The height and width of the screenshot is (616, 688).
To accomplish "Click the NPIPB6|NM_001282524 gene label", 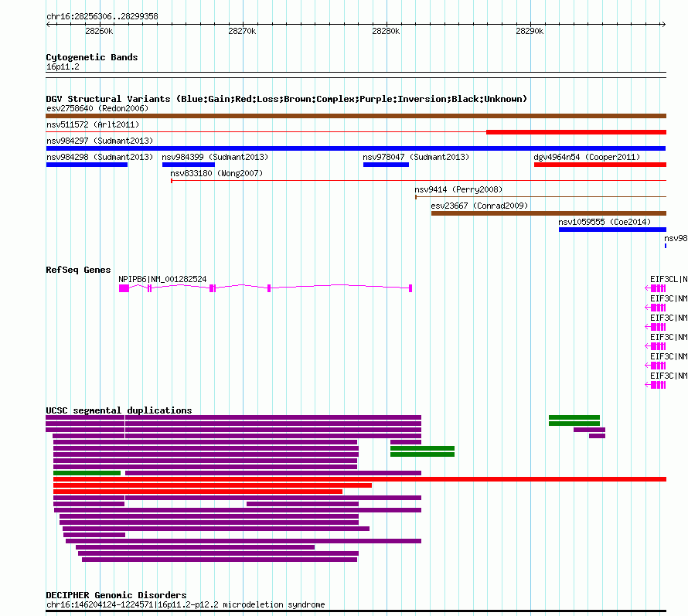I will [x=162, y=279].
